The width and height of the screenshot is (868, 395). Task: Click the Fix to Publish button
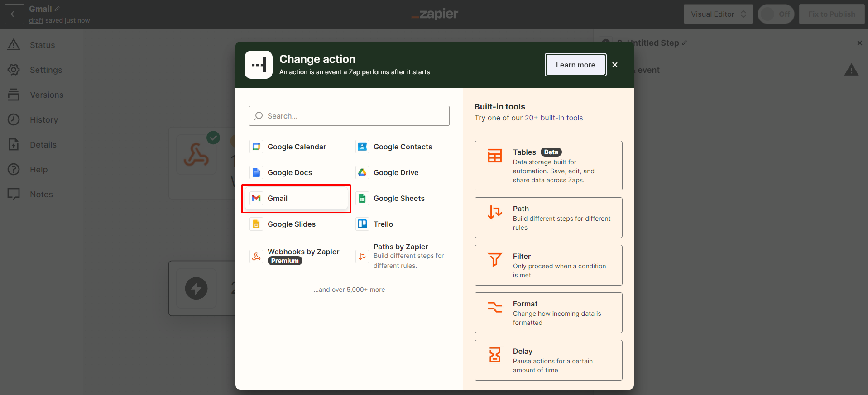[832, 14]
